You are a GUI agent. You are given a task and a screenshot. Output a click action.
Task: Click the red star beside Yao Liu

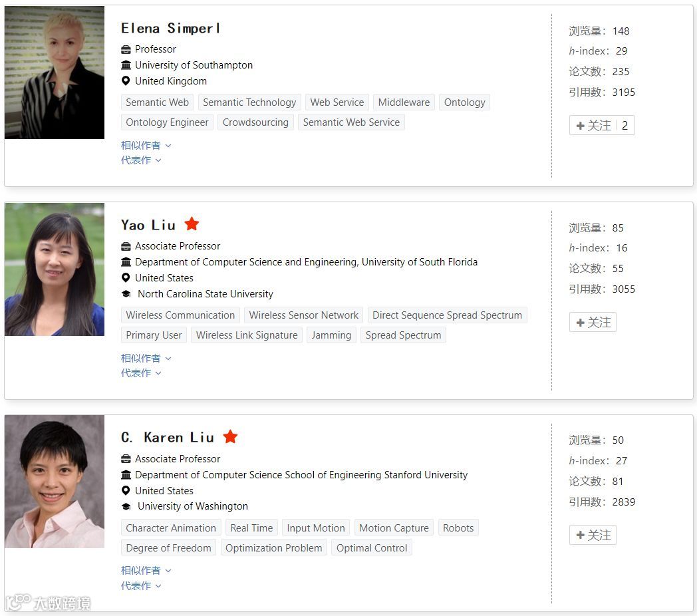pyautogui.click(x=192, y=224)
